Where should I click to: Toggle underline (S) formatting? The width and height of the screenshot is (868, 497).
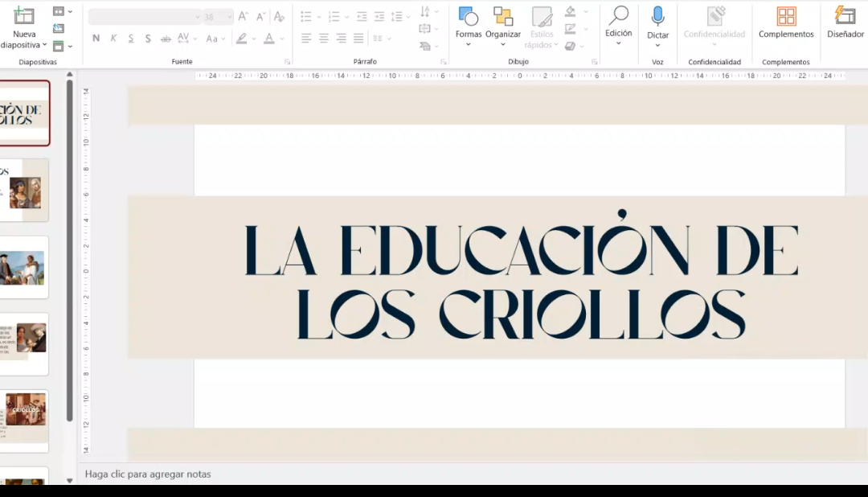coord(130,39)
